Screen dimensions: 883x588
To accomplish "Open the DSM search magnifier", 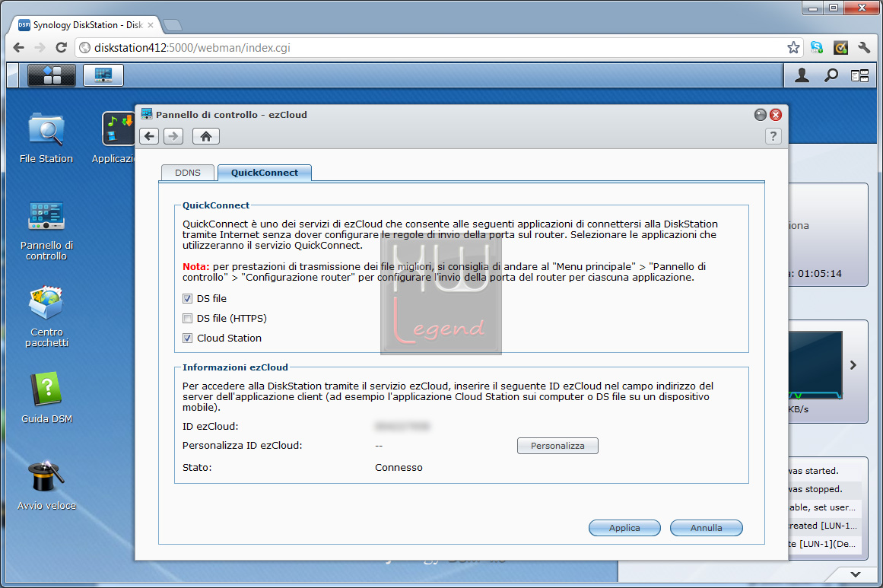I will coord(831,75).
